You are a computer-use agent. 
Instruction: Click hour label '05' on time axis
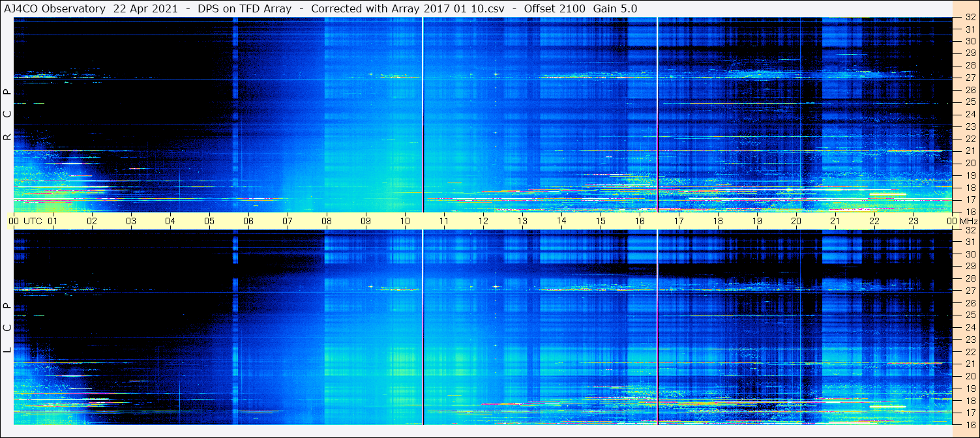(x=209, y=221)
